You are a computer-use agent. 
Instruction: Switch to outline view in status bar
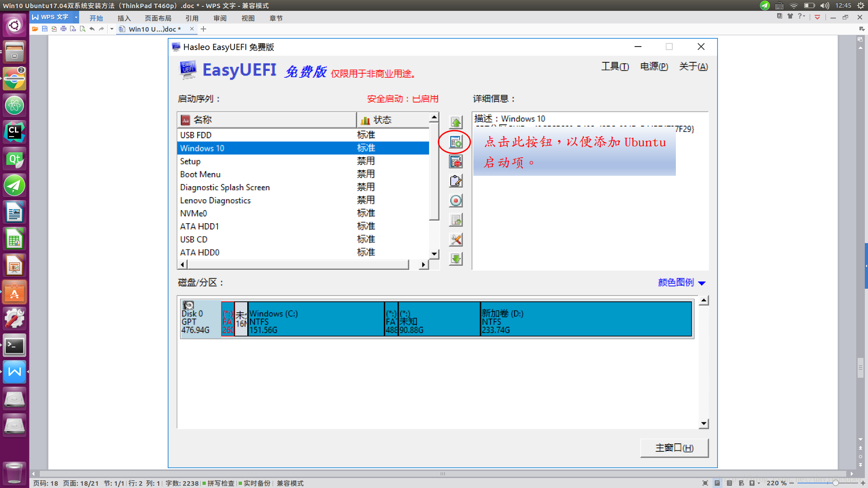[x=729, y=483]
